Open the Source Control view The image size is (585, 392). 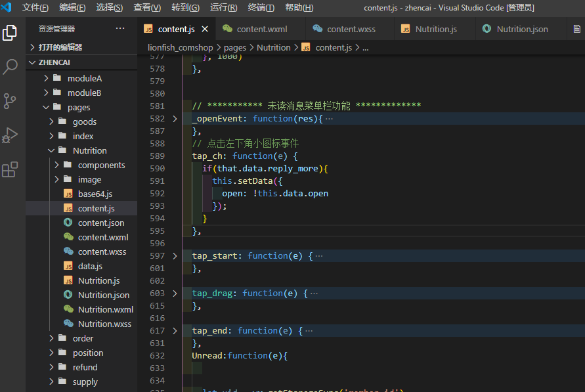tap(10, 101)
